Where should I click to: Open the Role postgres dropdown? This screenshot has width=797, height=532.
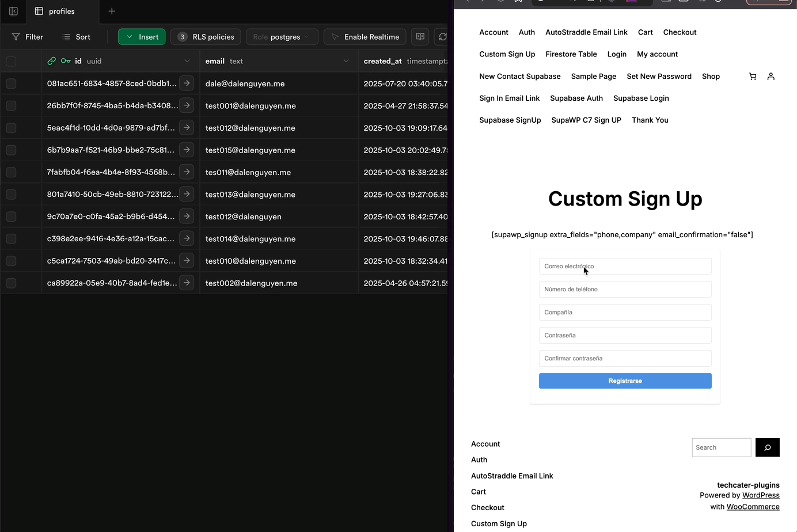point(282,36)
